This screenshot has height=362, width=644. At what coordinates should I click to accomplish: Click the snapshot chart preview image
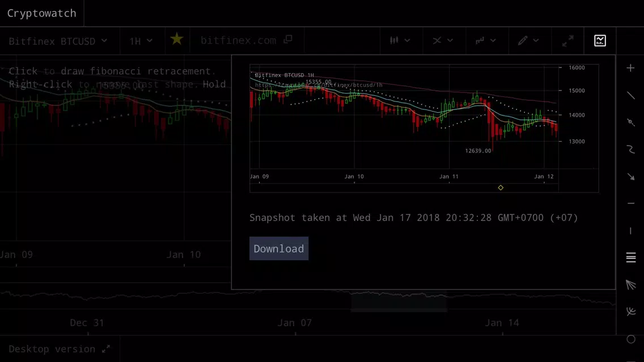(x=424, y=128)
